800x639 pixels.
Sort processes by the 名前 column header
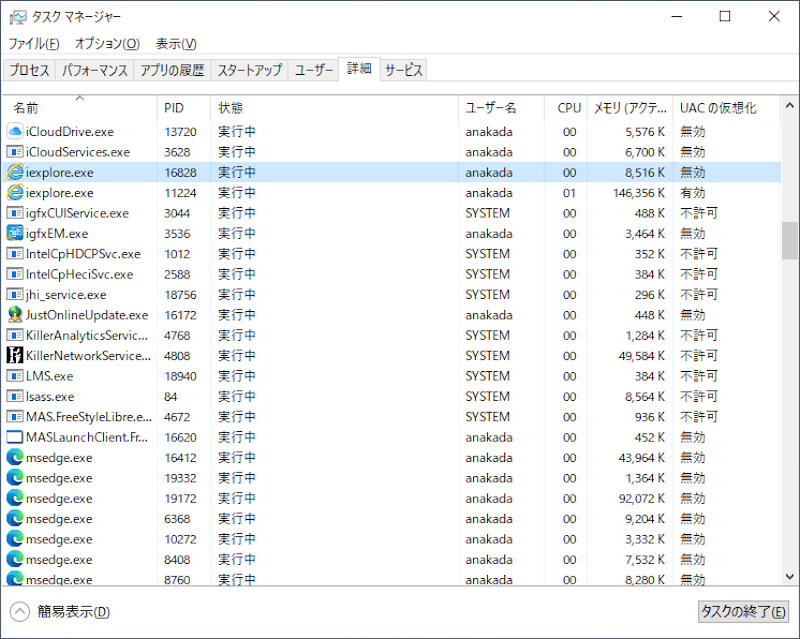pos(26,108)
